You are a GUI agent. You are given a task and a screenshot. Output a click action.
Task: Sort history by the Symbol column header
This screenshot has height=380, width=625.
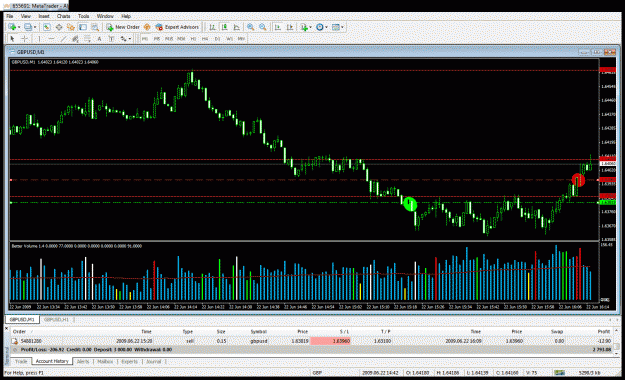259,331
